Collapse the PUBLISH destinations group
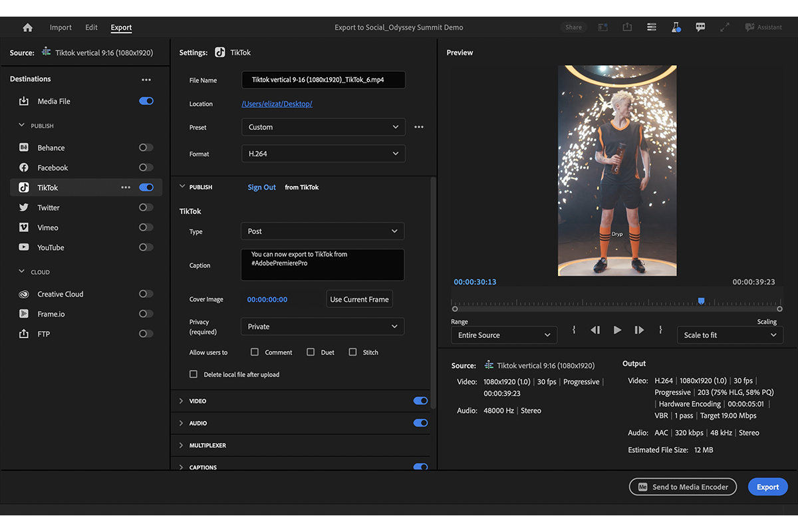Screen dimensions: 798x532 22,125
